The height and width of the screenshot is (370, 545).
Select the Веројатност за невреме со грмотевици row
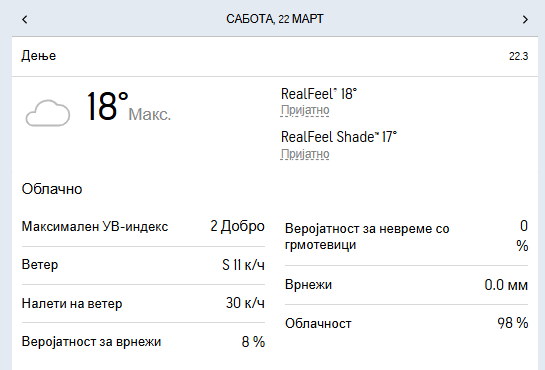coord(406,237)
